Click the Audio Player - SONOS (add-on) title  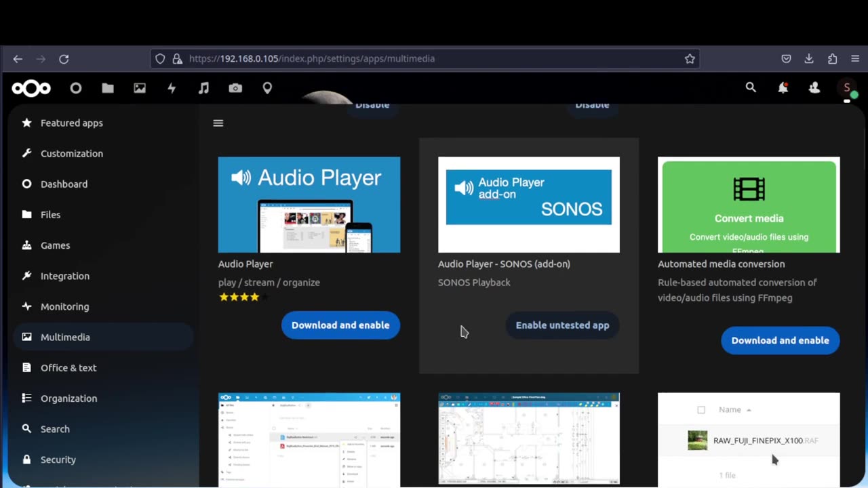tap(504, 264)
